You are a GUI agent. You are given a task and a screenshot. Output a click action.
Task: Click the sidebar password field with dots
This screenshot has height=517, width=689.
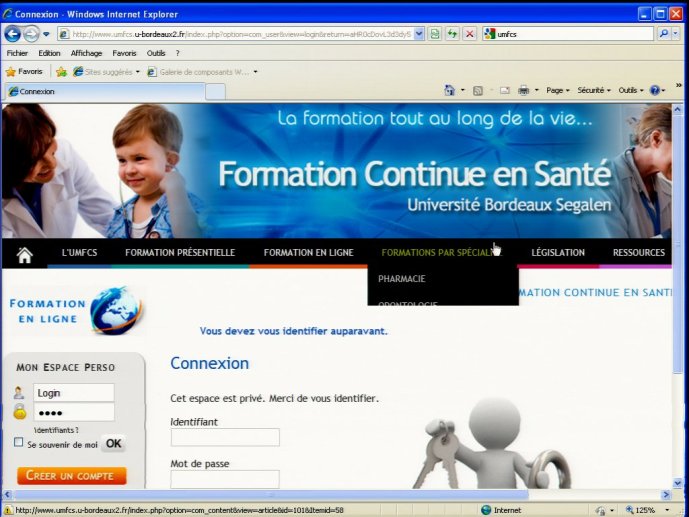coord(74,412)
